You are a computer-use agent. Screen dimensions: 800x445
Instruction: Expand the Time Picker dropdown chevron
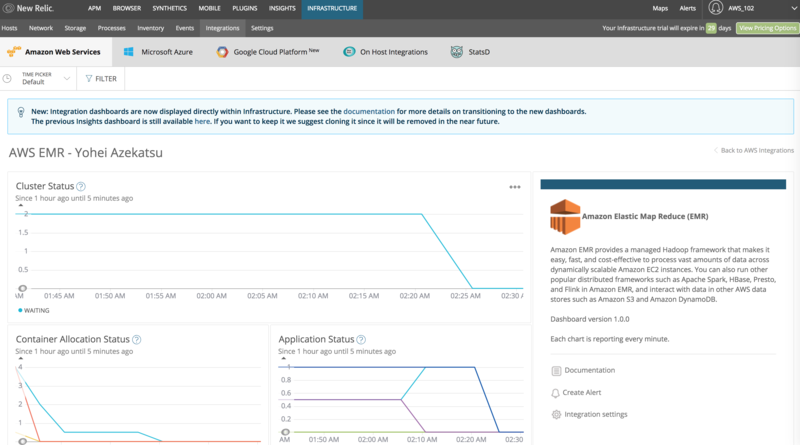point(66,79)
